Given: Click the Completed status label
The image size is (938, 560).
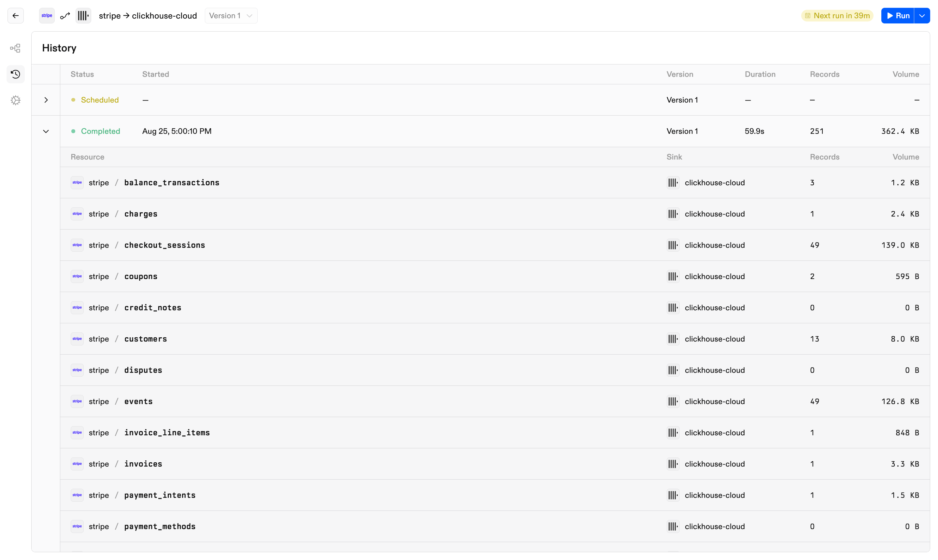Looking at the screenshot, I should click(x=100, y=131).
